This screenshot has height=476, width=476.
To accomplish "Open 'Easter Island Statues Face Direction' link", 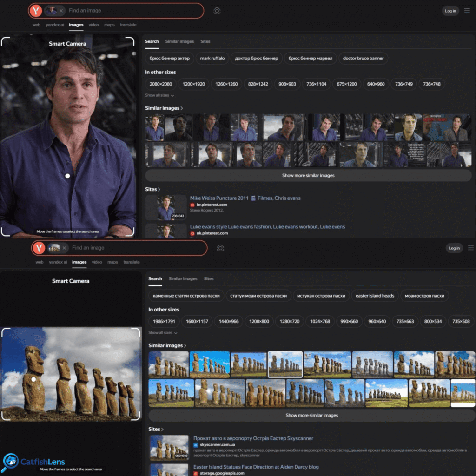I will 256,467.
